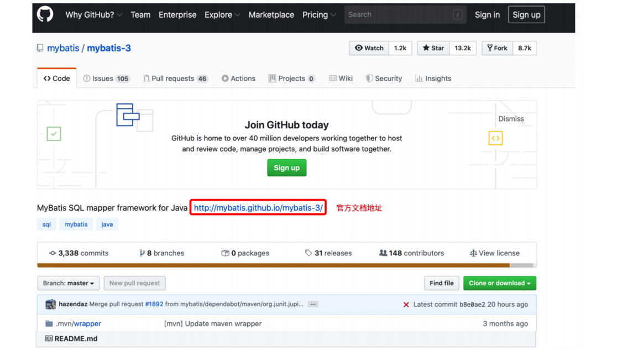Image resolution: width=644 pixels, height=351 pixels.
Task: Open the GitHub Octocat logo homepage
Action: (45, 14)
